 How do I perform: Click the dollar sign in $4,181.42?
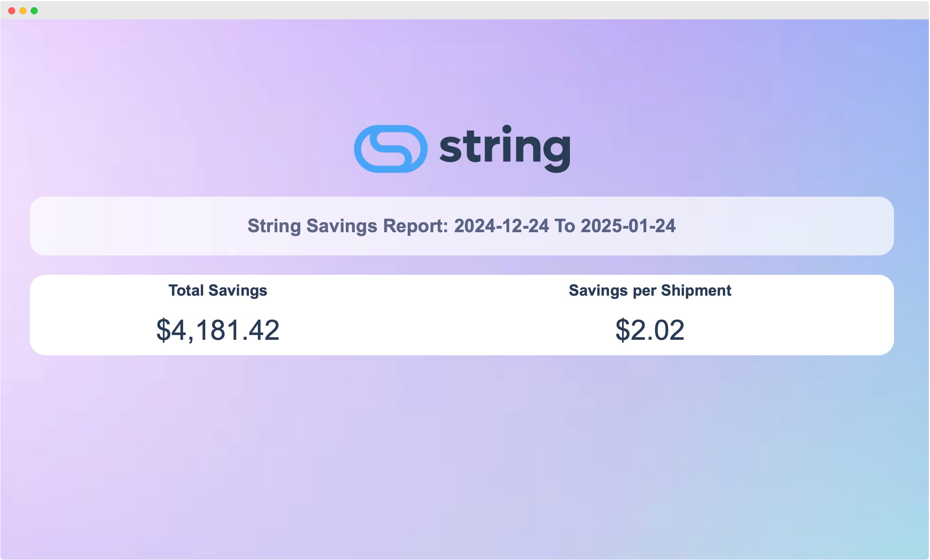163,330
